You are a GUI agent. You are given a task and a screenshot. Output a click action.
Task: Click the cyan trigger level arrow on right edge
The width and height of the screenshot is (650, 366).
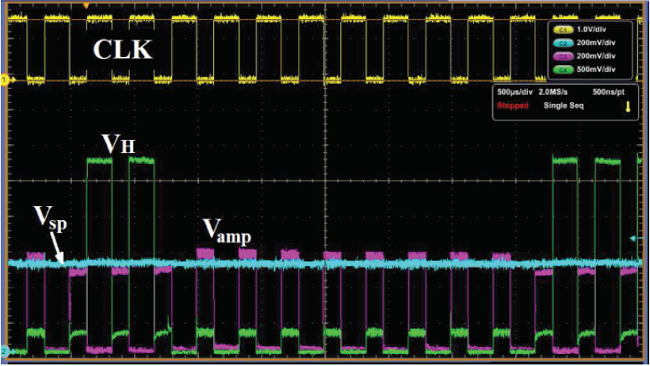coord(634,238)
